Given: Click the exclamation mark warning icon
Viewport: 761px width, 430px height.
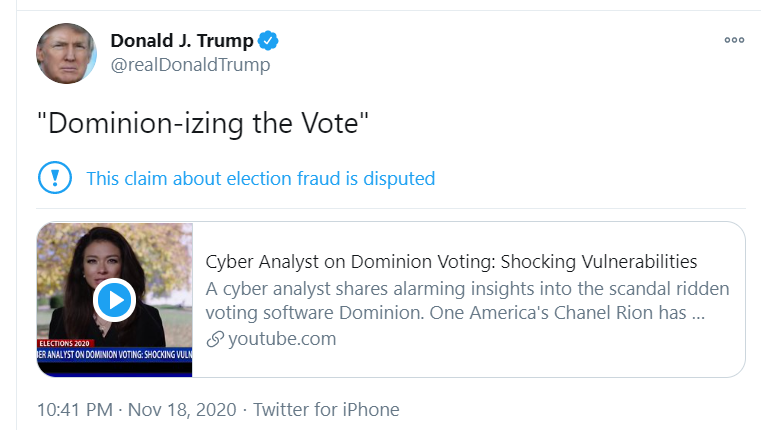Looking at the screenshot, I should 55,178.
